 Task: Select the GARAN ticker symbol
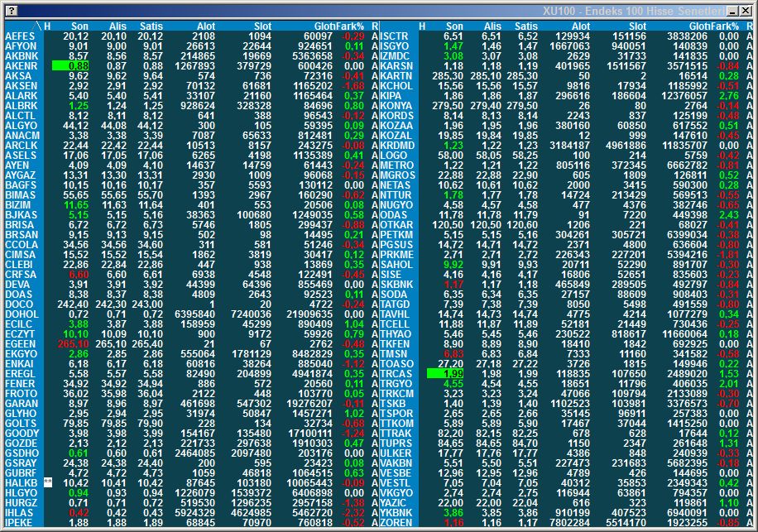click(22, 404)
